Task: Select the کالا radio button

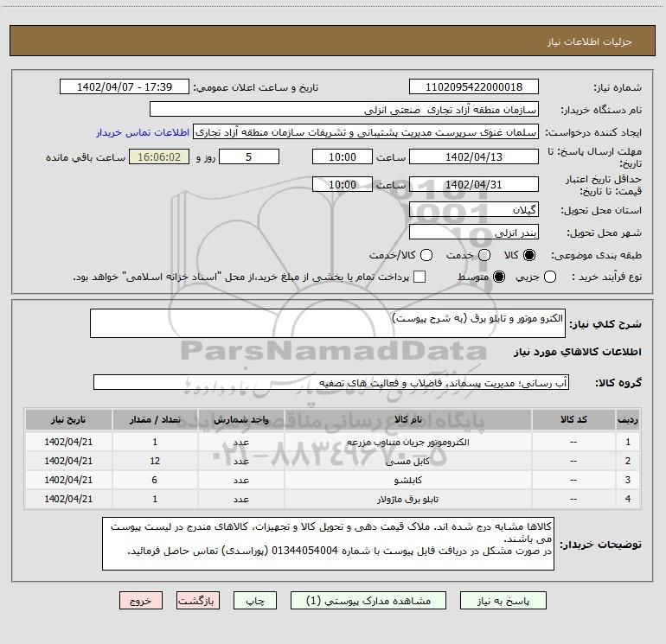Action: (x=529, y=255)
